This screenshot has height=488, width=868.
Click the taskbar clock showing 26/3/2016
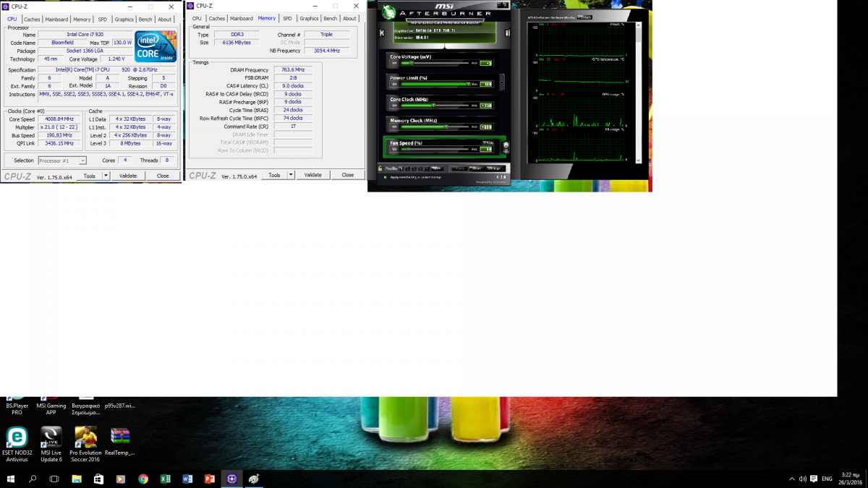click(851, 479)
